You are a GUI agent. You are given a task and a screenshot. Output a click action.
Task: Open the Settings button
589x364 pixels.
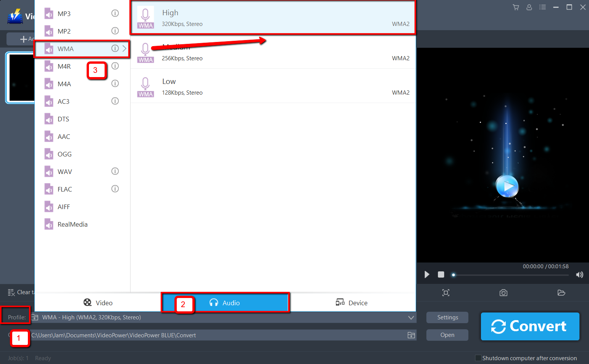click(447, 317)
